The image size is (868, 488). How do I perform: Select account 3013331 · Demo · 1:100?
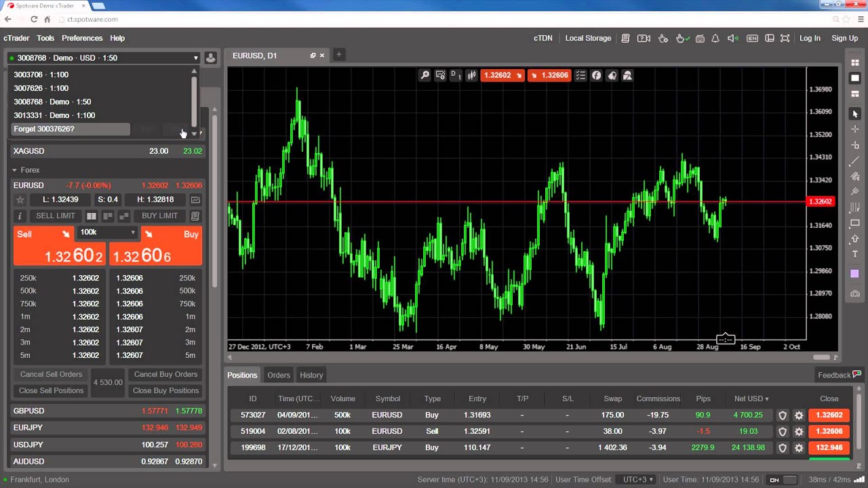click(54, 115)
